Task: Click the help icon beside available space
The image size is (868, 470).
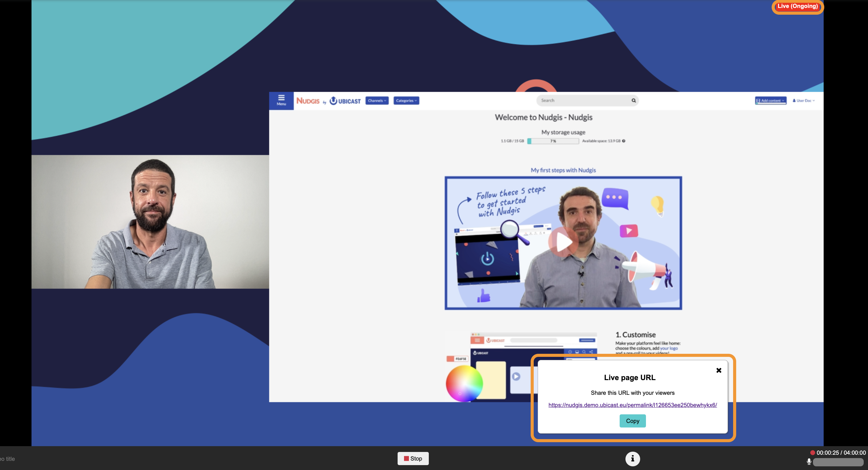Action: (623, 141)
